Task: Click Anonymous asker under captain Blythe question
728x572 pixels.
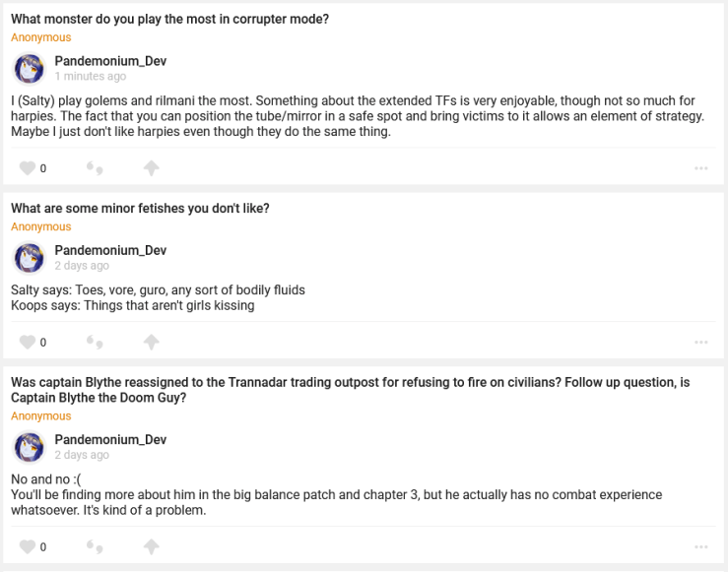Action: pos(41,415)
